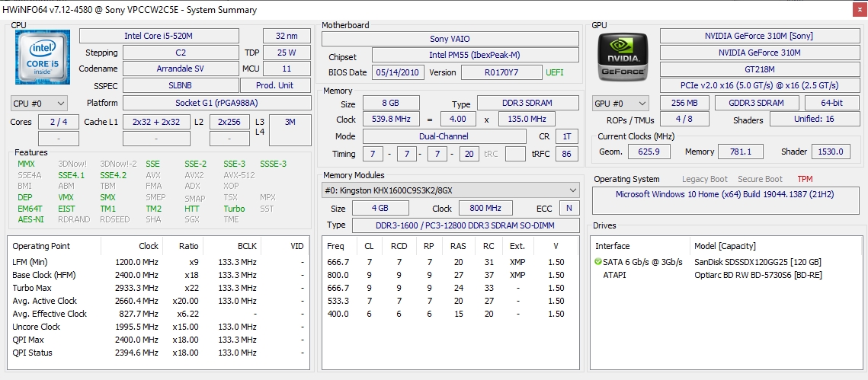Click the Cache L1 2x32 + 2x32 value
The height and width of the screenshot is (380, 868).
tap(156, 122)
